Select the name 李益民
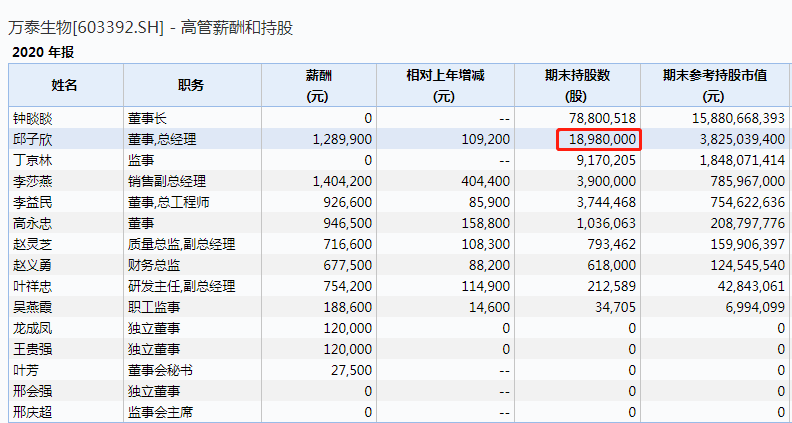Viewport: 792px width, 423px height. [x=33, y=203]
